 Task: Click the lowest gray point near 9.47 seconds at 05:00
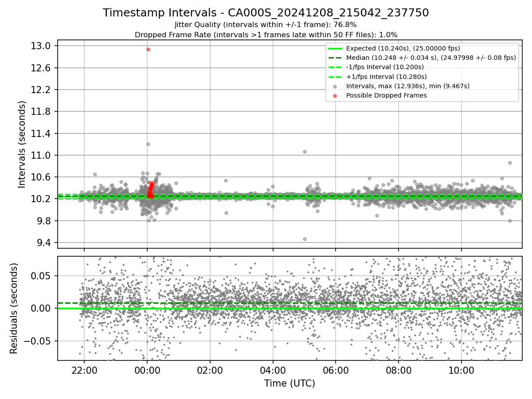point(305,239)
